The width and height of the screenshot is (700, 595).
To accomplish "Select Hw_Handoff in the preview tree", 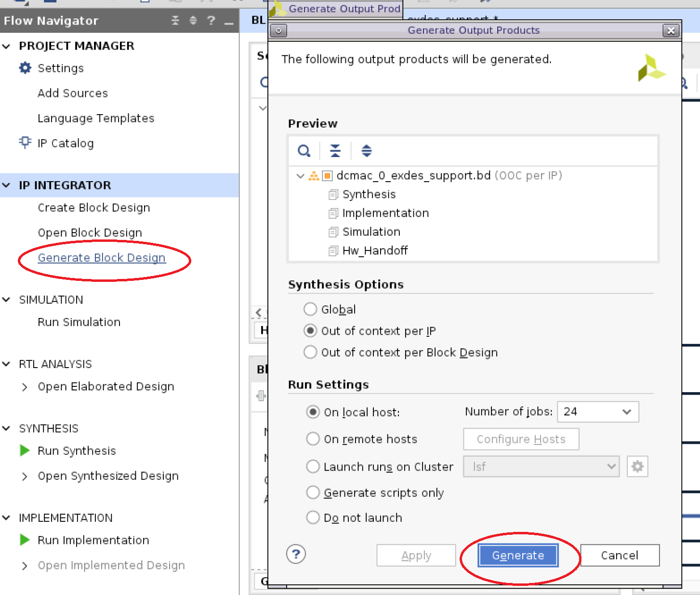I will click(x=375, y=251).
